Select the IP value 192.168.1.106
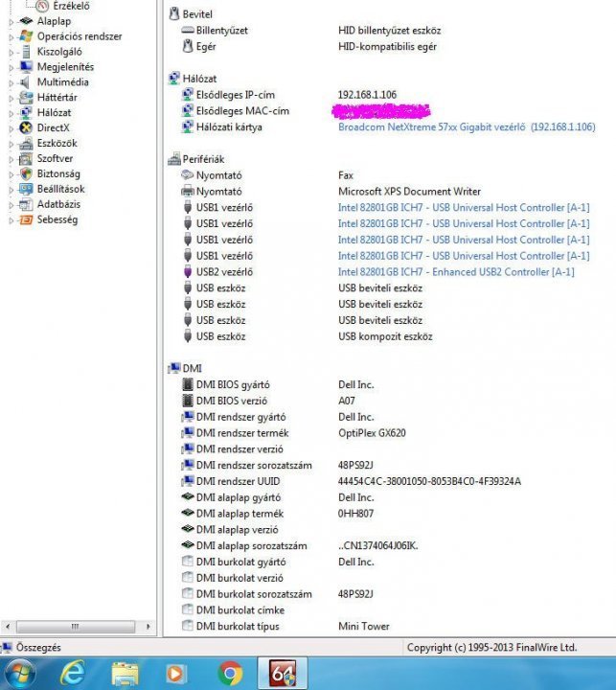616x690 pixels. pyautogui.click(x=367, y=95)
